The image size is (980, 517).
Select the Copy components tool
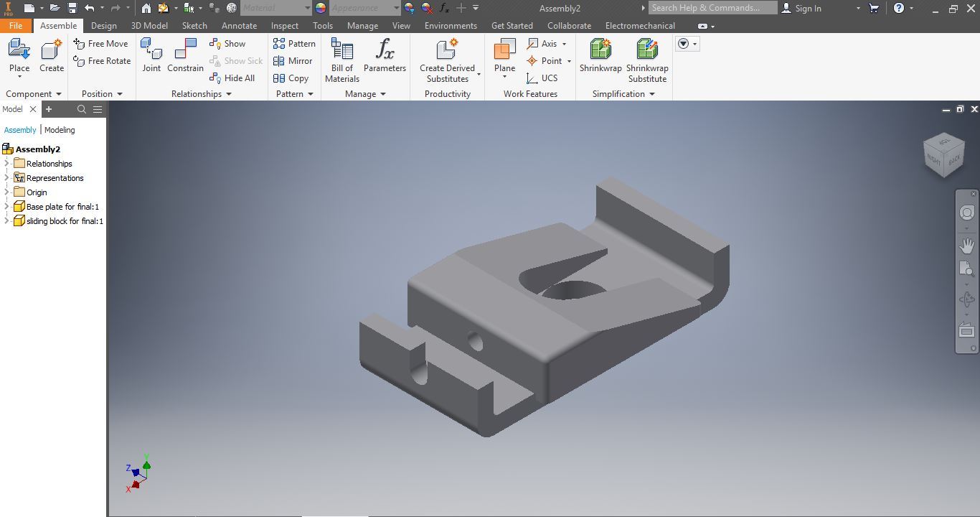pyautogui.click(x=291, y=78)
